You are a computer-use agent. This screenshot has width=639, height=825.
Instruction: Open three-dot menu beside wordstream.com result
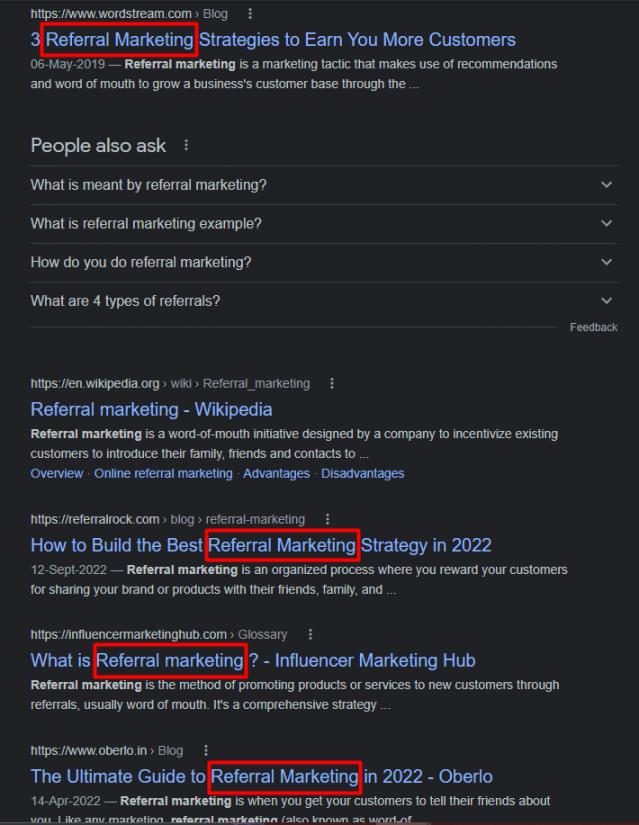(x=249, y=14)
